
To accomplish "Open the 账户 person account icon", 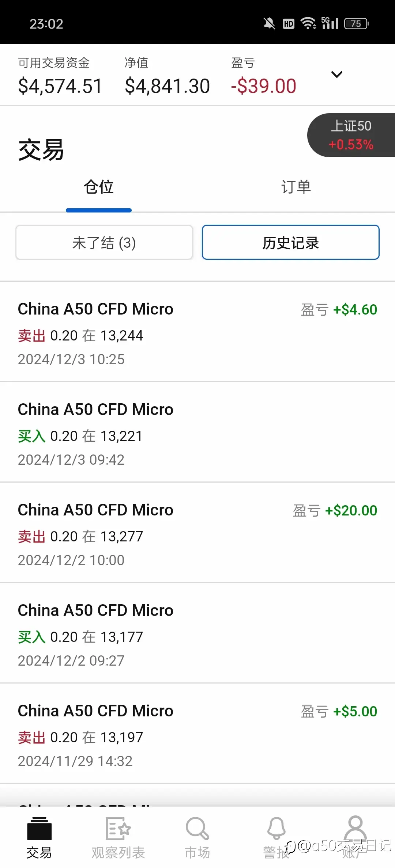I will point(355,828).
